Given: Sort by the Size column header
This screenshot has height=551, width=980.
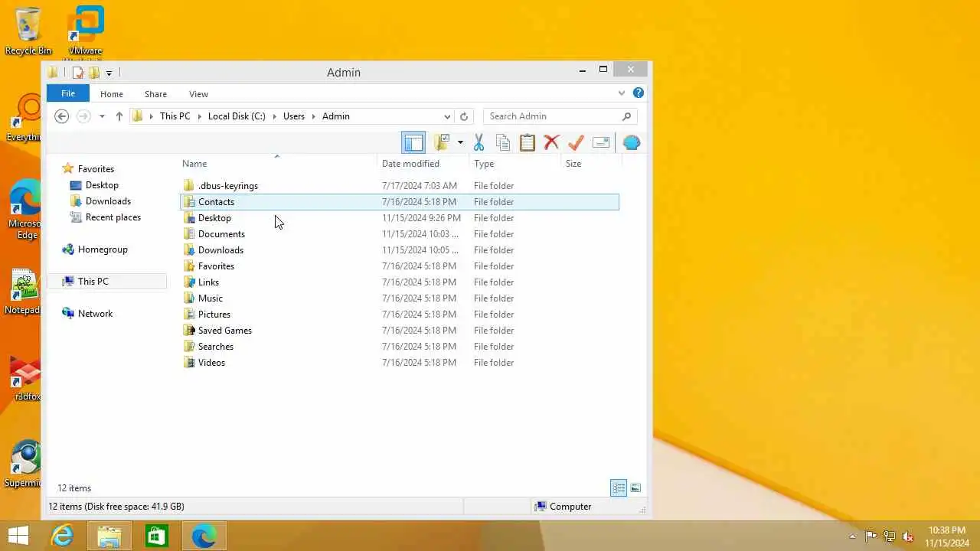Looking at the screenshot, I should (573, 164).
